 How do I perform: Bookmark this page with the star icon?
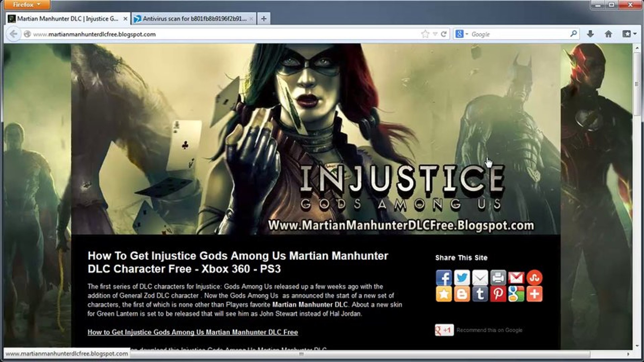tap(425, 34)
